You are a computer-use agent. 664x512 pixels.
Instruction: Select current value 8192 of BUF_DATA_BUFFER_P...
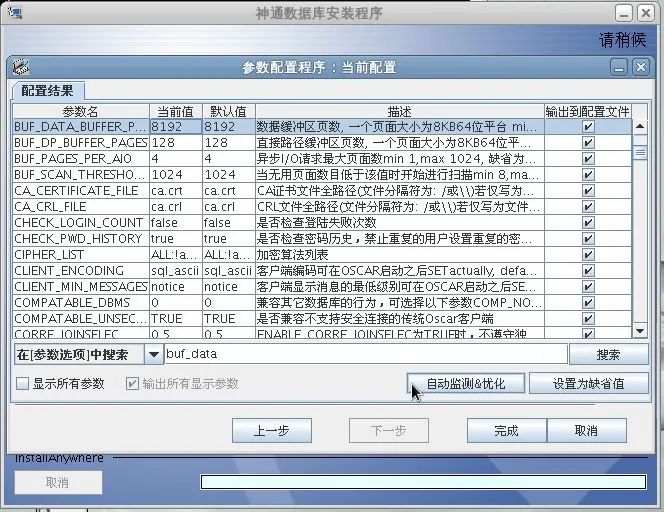point(176,127)
